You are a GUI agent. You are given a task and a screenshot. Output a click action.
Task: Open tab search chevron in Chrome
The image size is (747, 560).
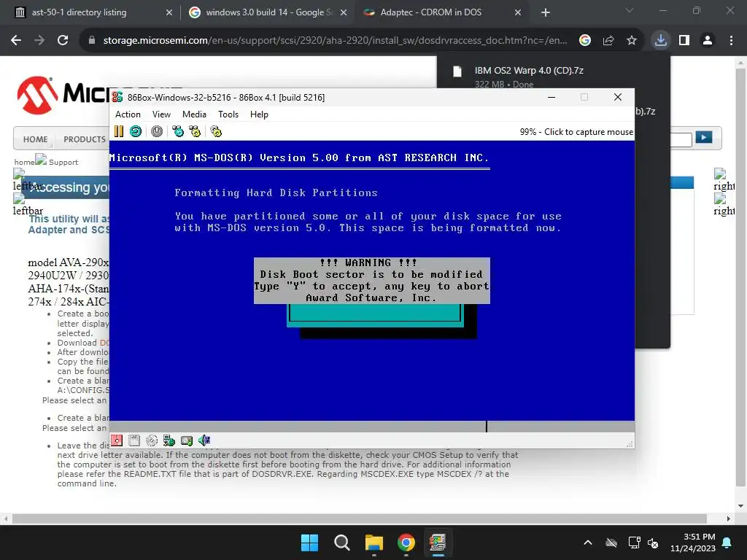(630, 10)
